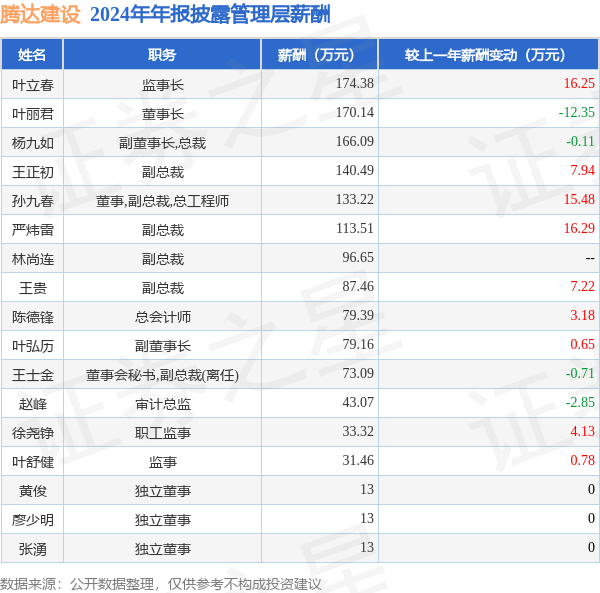Select the name 王士金
600x593 pixels.
coord(33,375)
